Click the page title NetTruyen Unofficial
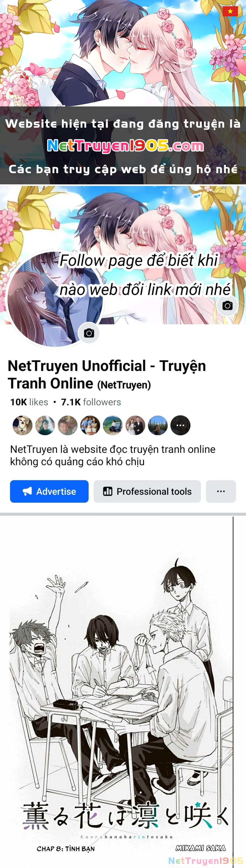 [x=107, y=374]
